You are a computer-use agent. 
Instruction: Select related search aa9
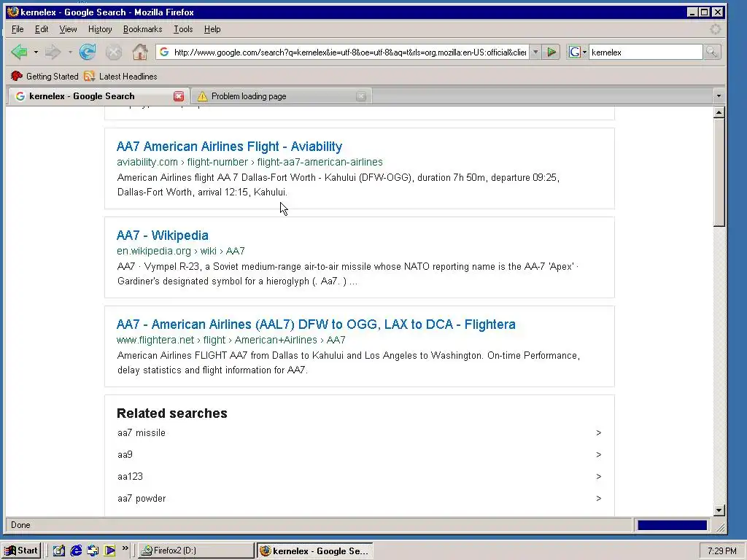tap(125, 455)
